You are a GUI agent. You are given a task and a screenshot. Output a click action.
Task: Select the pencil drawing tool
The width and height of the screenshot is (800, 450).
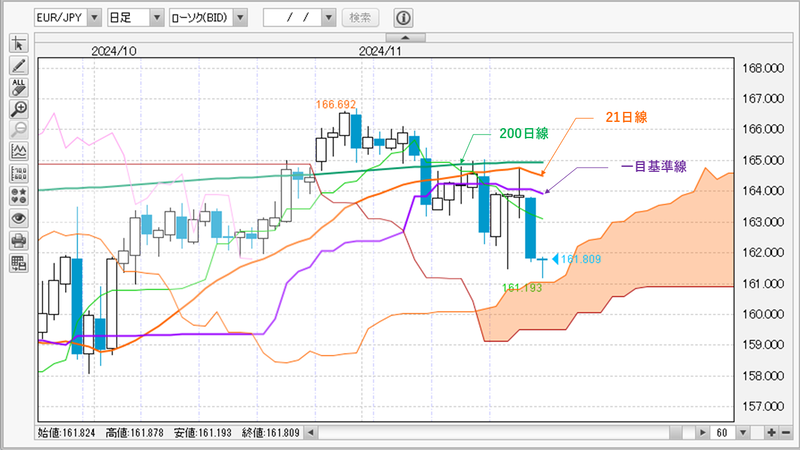[19, 66]
